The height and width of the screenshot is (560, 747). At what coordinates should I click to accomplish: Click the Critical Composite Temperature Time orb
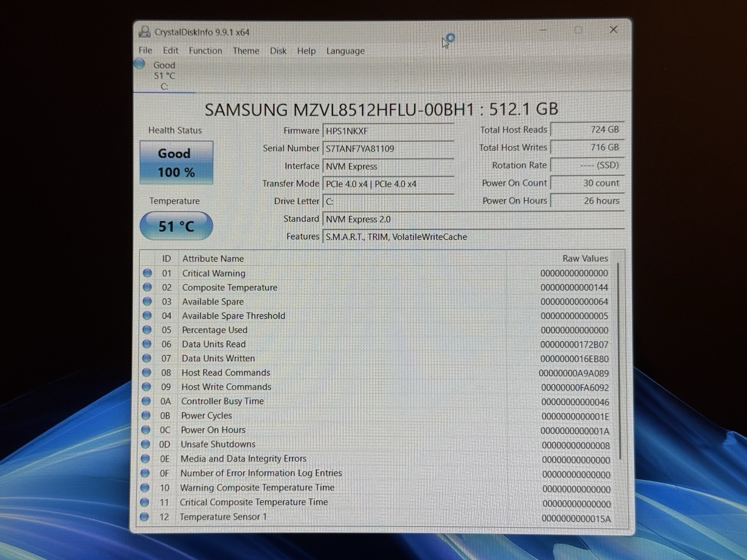(x=145, y=502)
